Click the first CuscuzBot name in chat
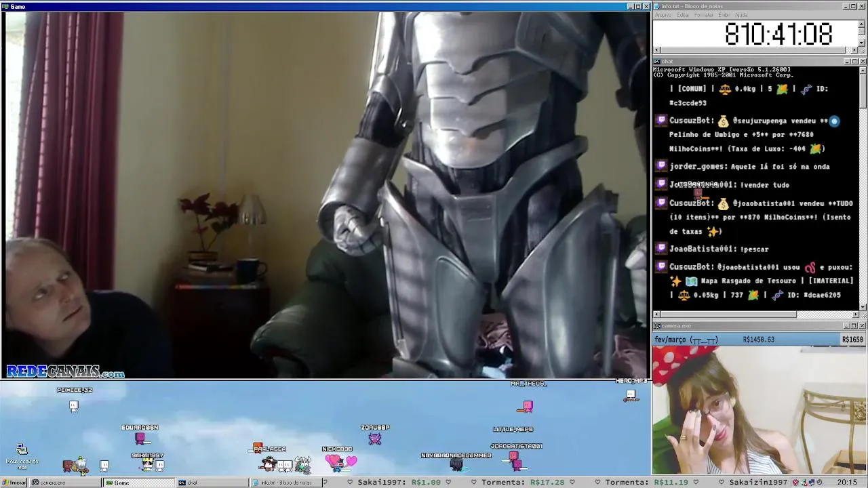This screenshot has width=868, height=488. (x=690, y=121)
